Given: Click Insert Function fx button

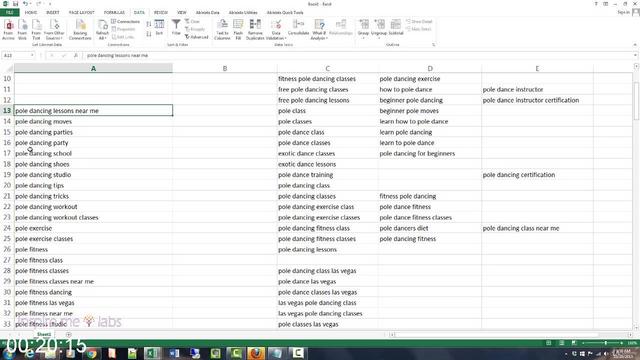Looking at the screenshot, I should coord(76,55).
